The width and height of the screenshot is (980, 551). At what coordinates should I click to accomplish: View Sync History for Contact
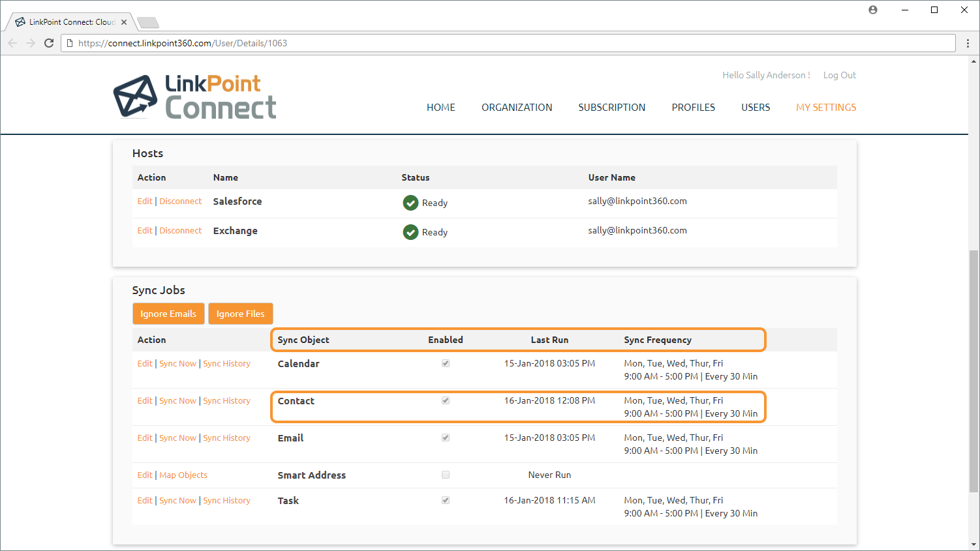(226, 401)
